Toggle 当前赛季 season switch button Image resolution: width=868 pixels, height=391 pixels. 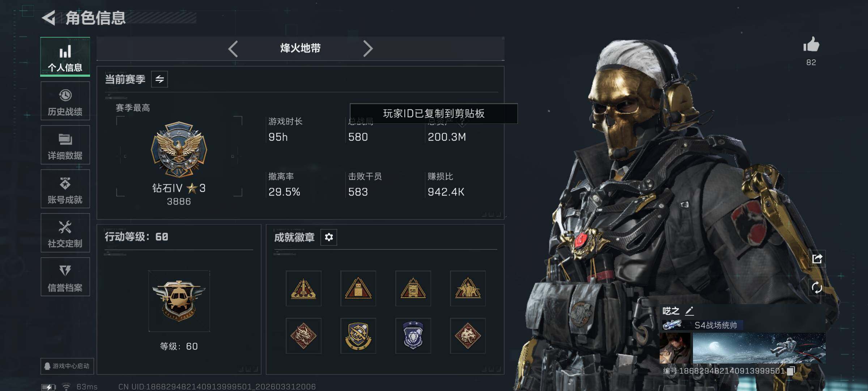click(159, 79)
